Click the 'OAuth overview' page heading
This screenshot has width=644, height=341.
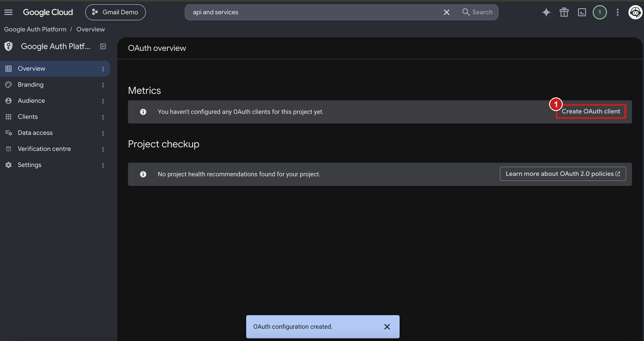point(157,48)
